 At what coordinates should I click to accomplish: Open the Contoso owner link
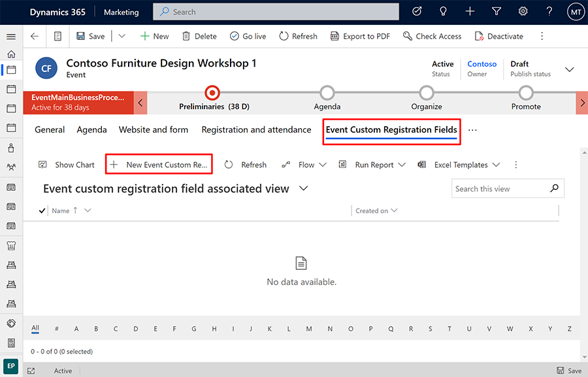[482, 64]
